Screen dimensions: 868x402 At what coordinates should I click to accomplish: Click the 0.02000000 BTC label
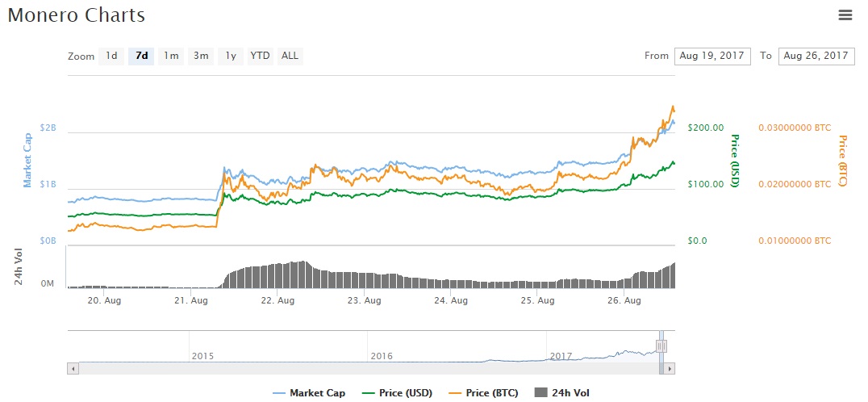(x=795, y=184)
